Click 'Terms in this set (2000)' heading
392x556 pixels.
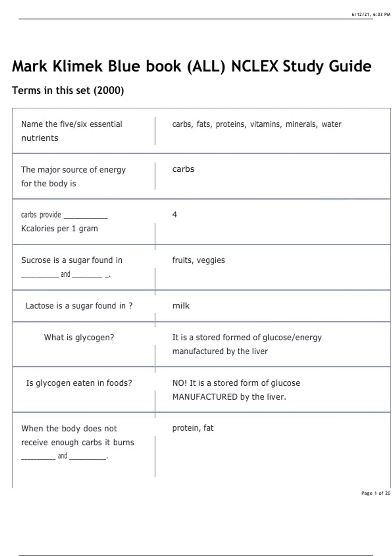[x=68, y=90]
